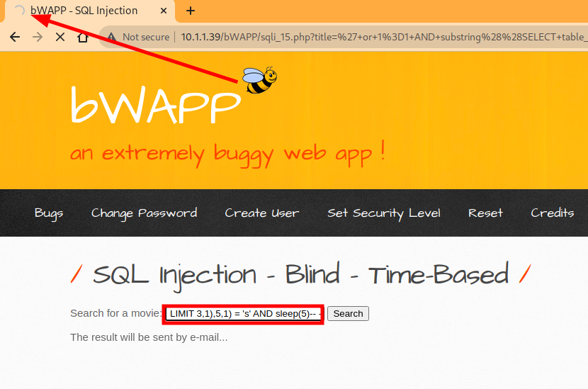The image size is (588, 389).
Task: Click the bWAPP title heading
Action: point(156,105)
